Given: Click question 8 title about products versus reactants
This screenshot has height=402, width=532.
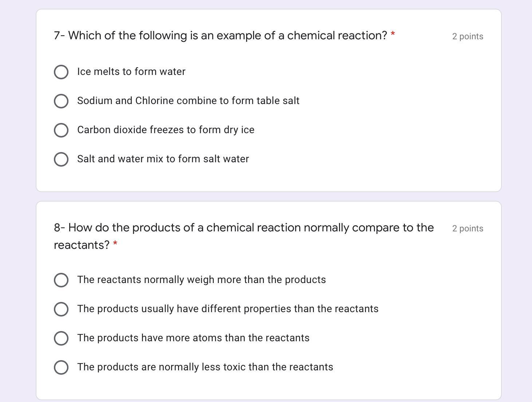Looking at the screenshot, I should point(244,228).
